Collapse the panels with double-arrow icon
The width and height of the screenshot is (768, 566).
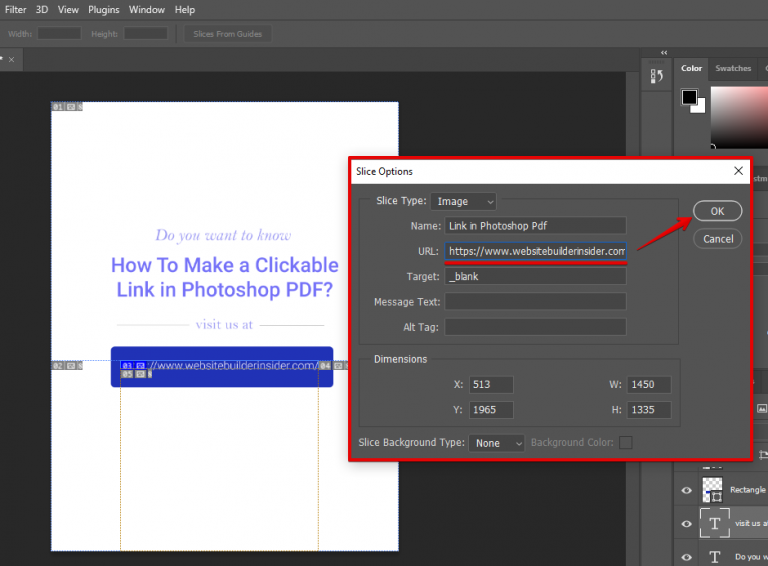click(x=664, y=52)
